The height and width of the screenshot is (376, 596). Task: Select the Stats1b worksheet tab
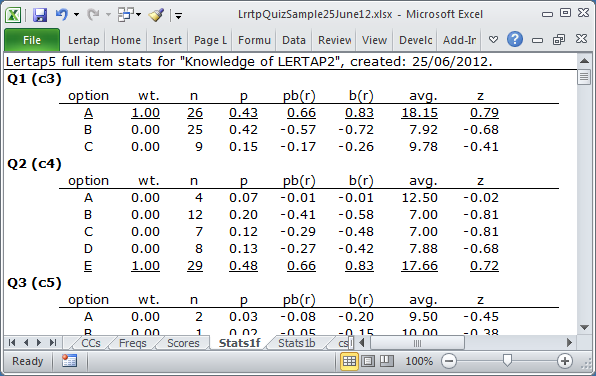pyautogui.click(x=296, y=343)
